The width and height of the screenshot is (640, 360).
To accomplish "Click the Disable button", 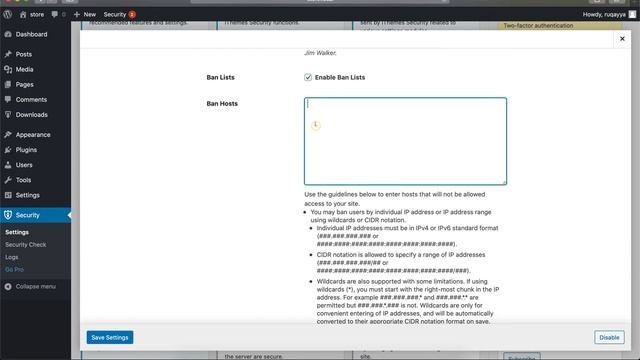I will coord(609,338).
